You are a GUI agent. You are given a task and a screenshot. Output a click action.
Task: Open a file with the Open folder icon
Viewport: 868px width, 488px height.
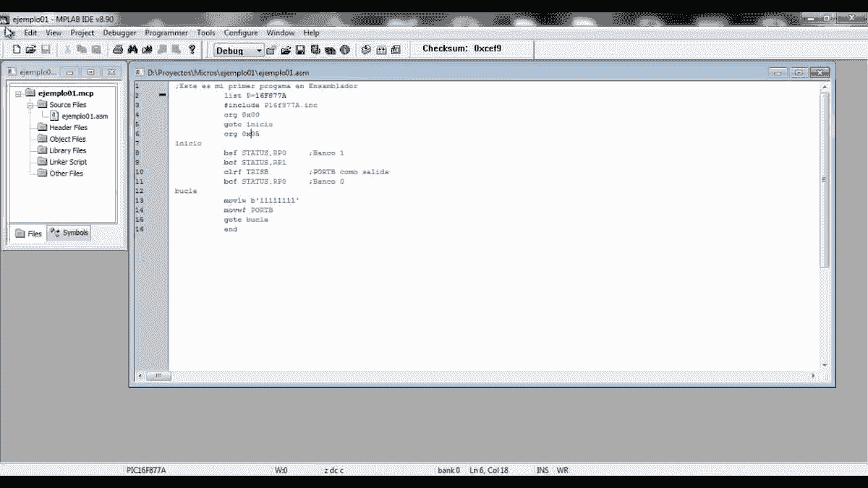tap(29, 48)
